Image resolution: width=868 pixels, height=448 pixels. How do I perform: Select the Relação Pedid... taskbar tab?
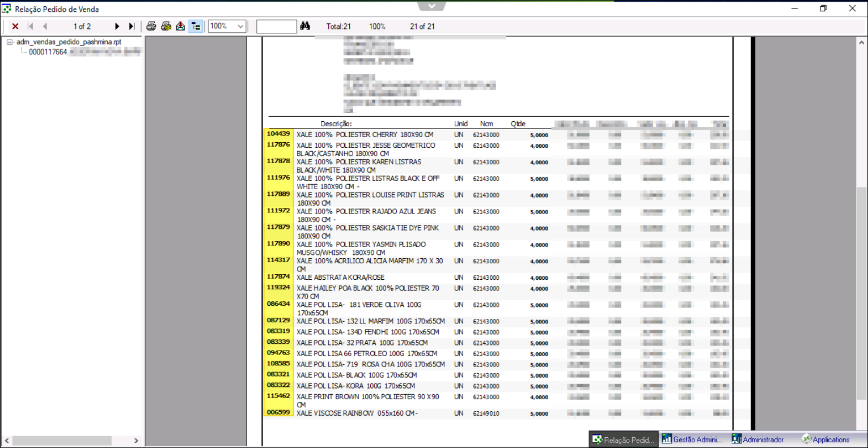pos(624,440)
